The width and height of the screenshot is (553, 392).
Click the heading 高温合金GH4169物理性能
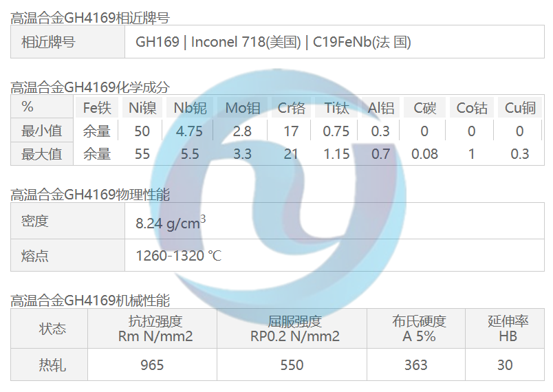pyautogui.click(x=90, y=194)
